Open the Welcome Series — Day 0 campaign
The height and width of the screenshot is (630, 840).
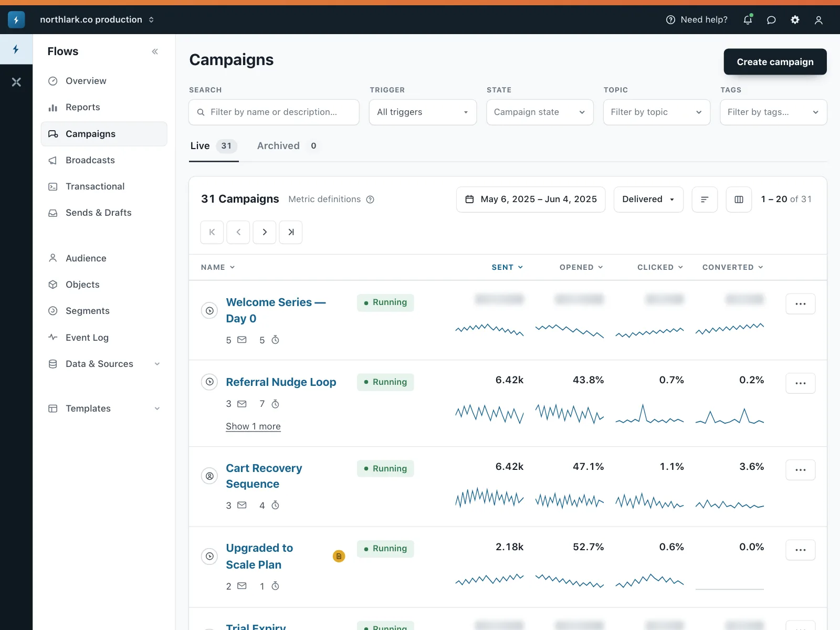click(276, 310)
